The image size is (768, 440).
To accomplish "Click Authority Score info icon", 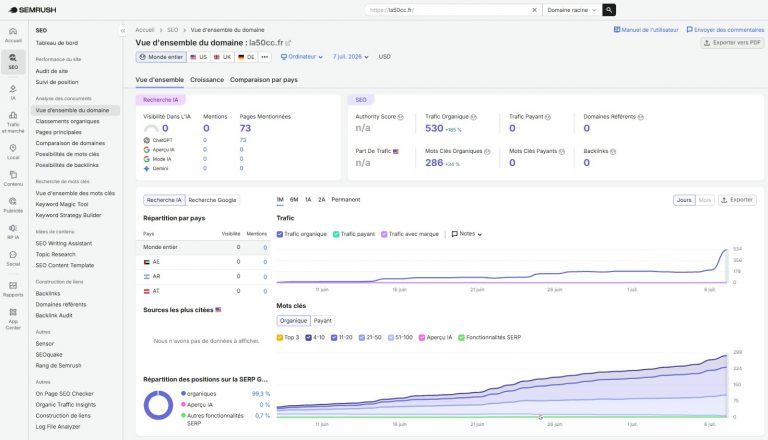I will (x=400, y=117).
